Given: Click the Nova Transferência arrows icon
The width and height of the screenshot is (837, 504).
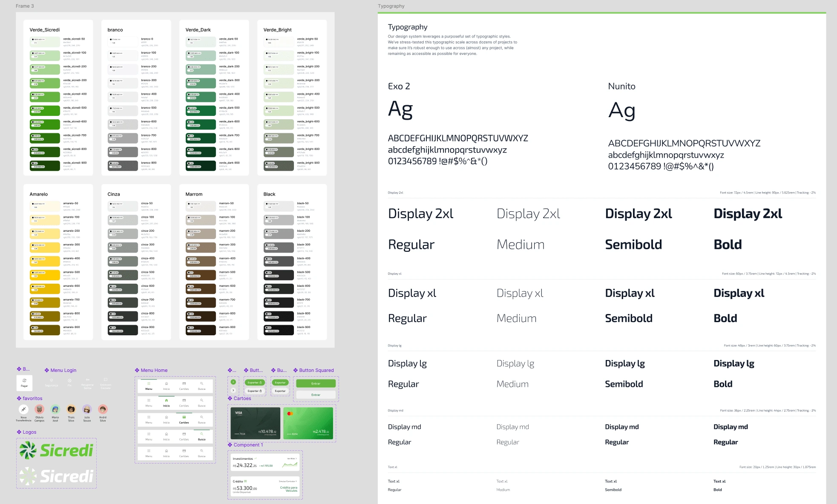Looking at the screenshot, I should tap(23, 409).
